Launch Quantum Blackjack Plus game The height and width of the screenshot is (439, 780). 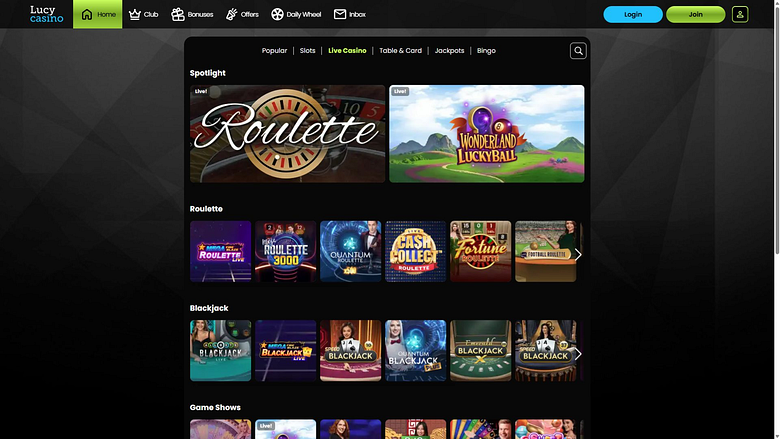click(x=415, y=351)
